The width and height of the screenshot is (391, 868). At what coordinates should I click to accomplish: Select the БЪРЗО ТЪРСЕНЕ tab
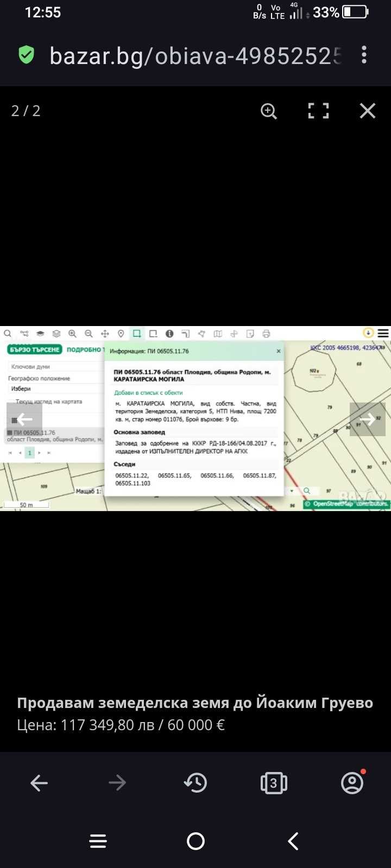pyautogui.click(x=35, y=349)
